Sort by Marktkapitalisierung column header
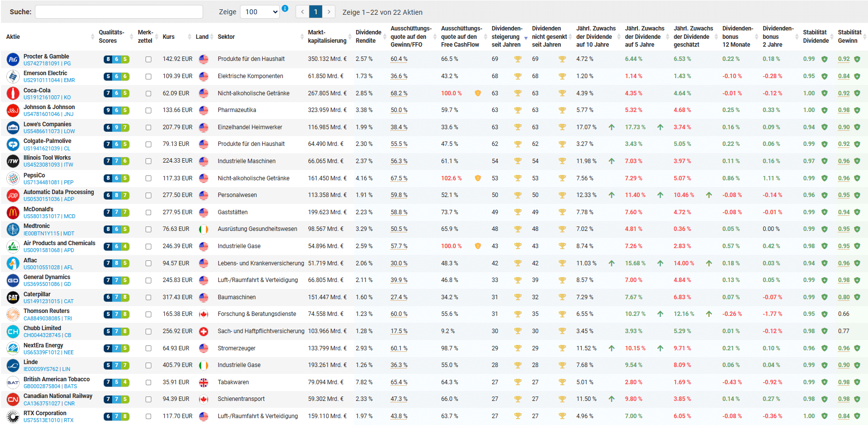 click(327, 37)
